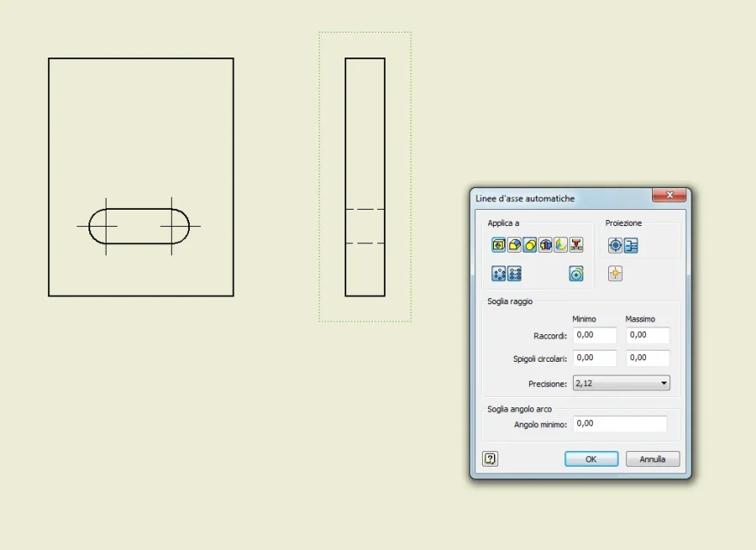Cancel with the Annulla button

coord(652,459)
